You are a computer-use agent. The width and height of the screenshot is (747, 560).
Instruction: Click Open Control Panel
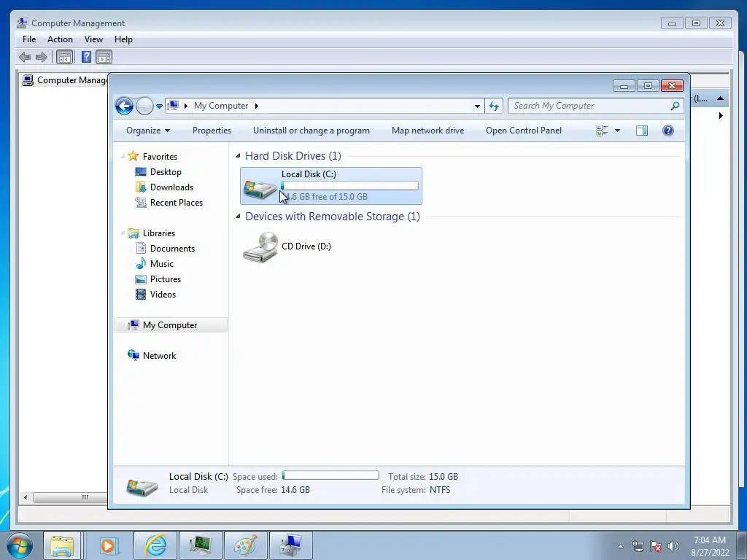(524, 131)
